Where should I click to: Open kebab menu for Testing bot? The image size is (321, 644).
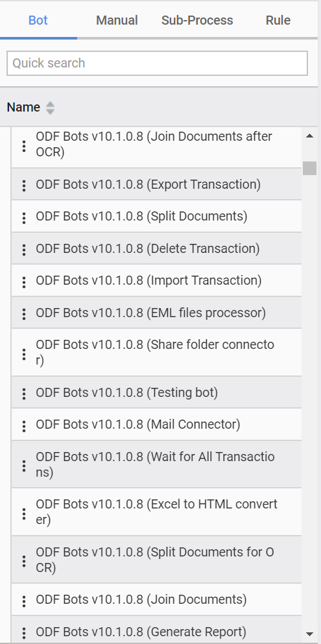click(x=24, y=394)
